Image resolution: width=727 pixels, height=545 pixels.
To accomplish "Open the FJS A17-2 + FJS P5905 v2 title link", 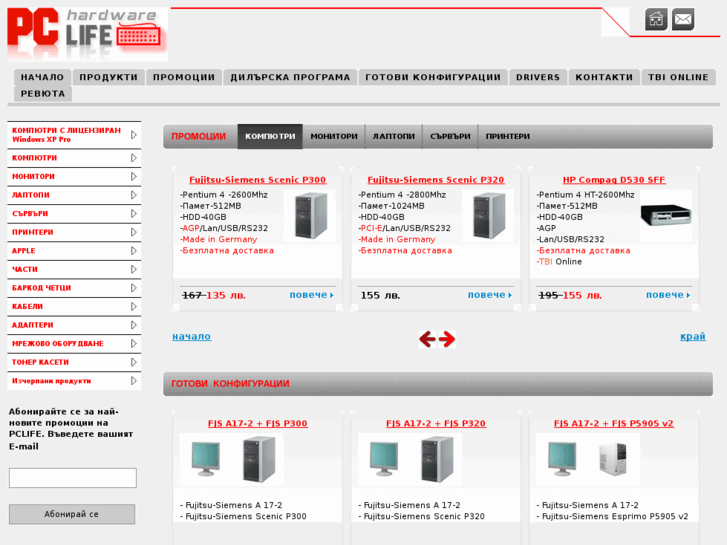I will tap(614, 423).
